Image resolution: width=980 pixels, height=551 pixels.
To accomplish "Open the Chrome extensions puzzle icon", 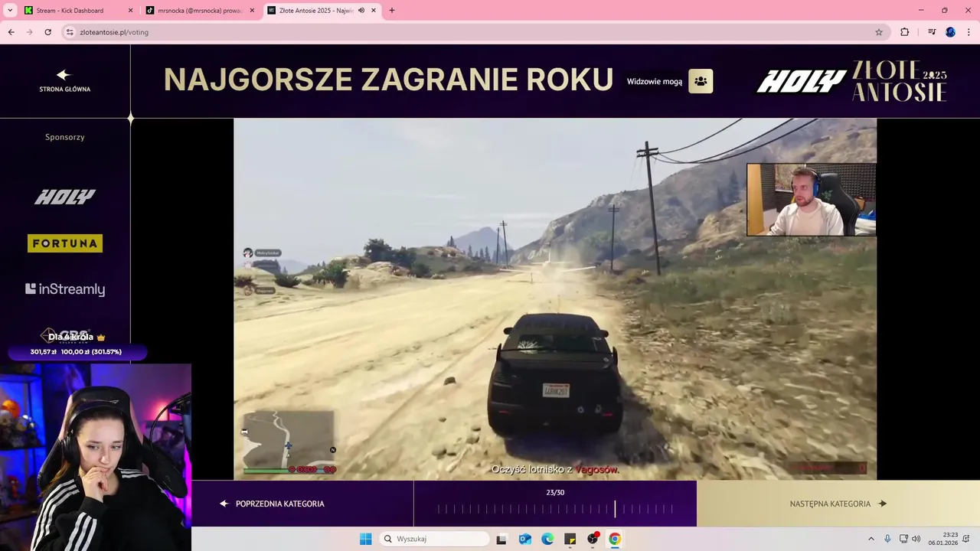I will 904,32.
